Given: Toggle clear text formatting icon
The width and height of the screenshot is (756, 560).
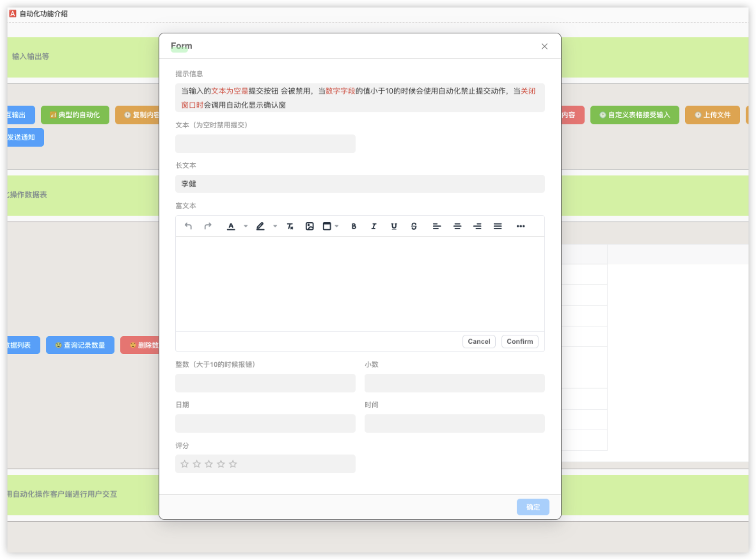Looking at the screenshot, I should 290,225.
